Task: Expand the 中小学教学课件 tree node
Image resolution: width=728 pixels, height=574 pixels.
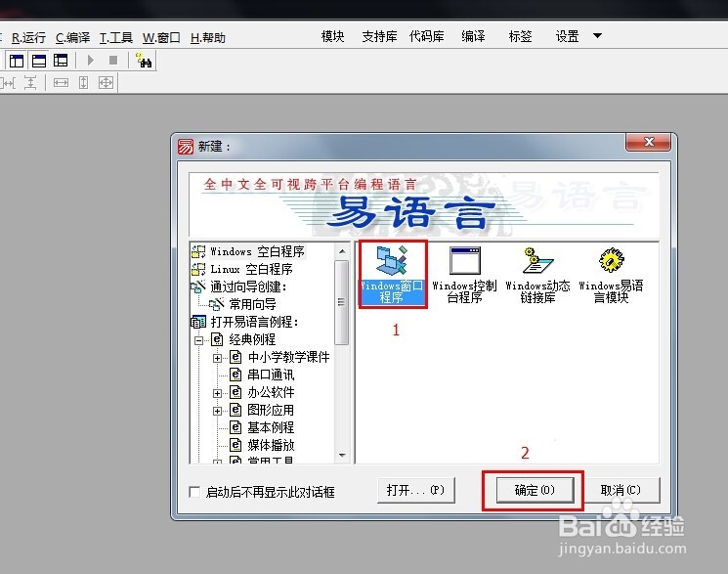Action: [x=217, y=358]
